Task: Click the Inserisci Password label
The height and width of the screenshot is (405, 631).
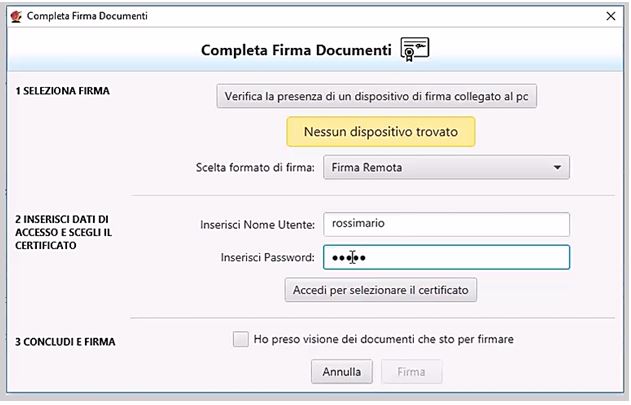Action: 267,258
